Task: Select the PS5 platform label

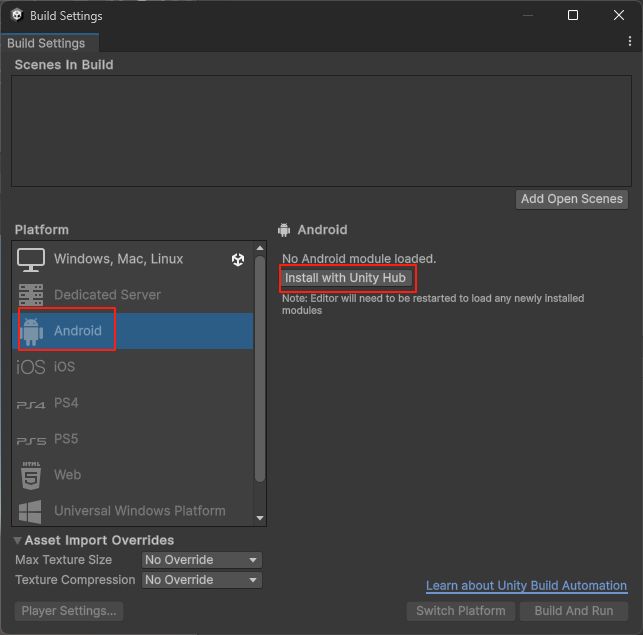Action: point(66,439)
